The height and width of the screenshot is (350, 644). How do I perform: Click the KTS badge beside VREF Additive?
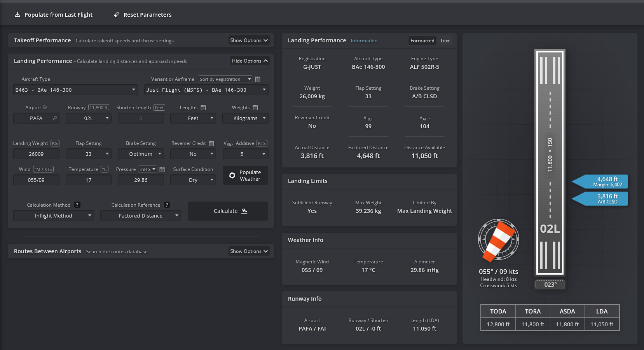click(x=262, y=143)
